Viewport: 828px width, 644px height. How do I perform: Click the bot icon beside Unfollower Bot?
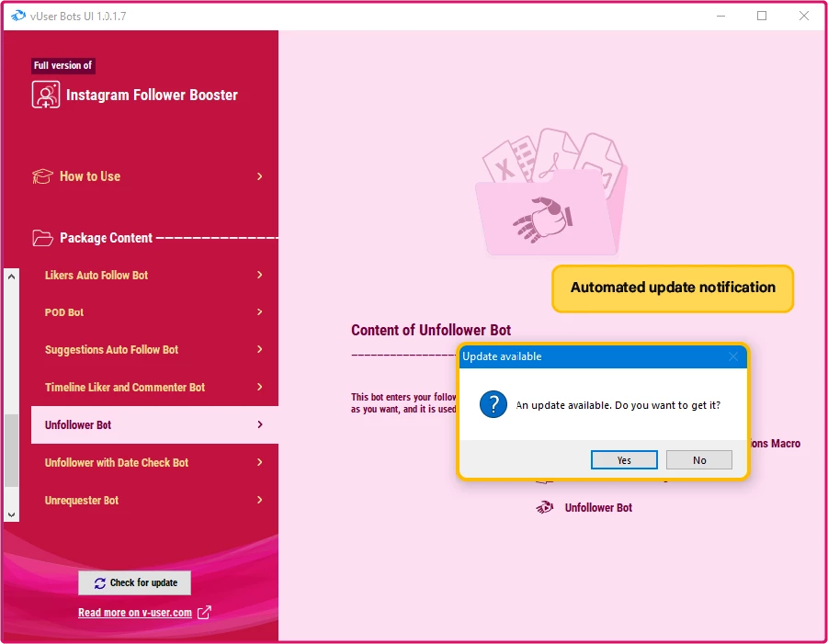pos(544,507)
